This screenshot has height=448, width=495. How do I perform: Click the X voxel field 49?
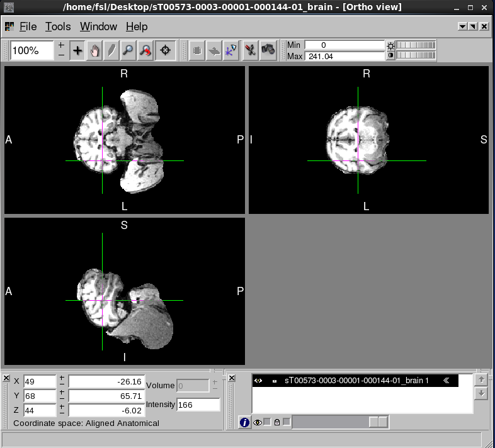coord(40,381)
